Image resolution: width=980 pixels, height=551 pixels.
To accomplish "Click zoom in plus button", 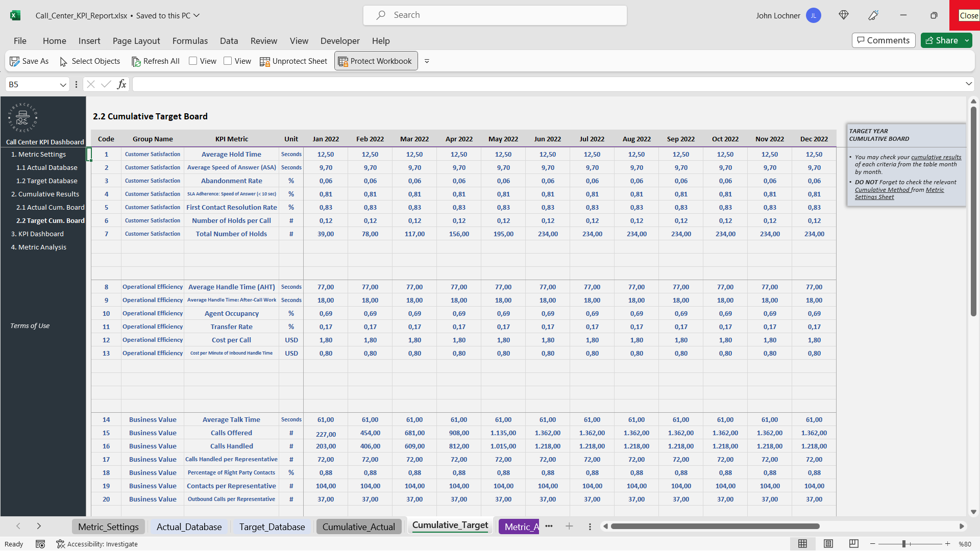I will (x=947, y=544).
